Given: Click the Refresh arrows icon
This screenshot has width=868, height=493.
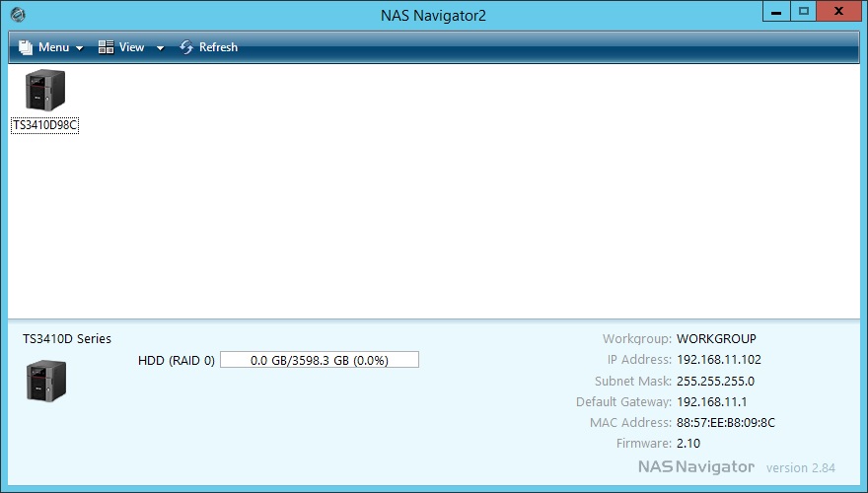Looking at the screenshot, I should click(x=186, y=47).
